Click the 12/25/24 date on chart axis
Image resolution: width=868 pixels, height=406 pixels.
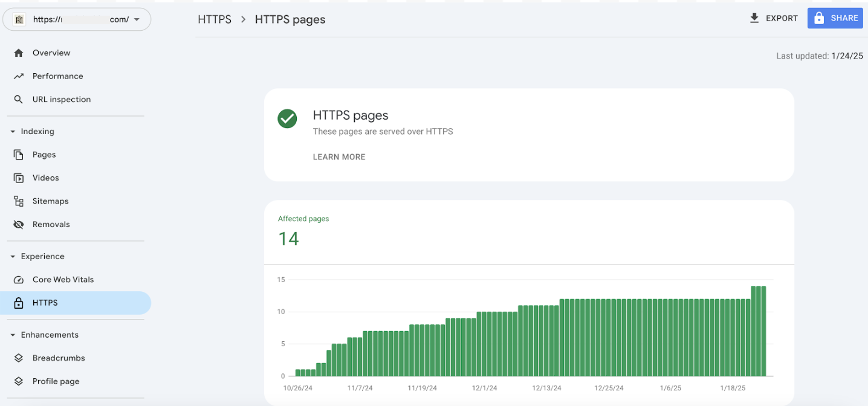coord(609,388)
